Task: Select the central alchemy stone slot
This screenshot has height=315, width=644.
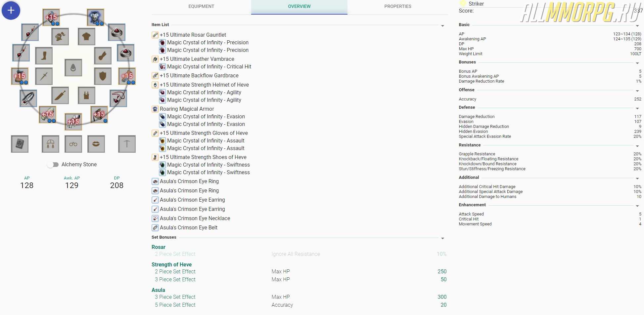Action: (73, 68)
